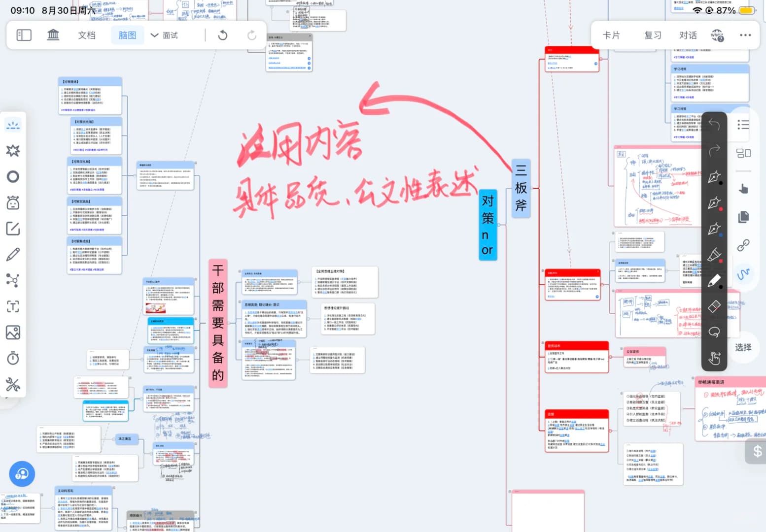Click the library building icon

click(53, 35)
